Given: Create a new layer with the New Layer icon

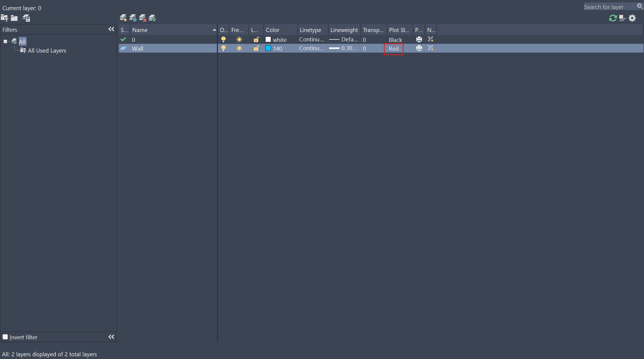Looking at the screenshot, I should pyautogui.click(x=123, y=18).
